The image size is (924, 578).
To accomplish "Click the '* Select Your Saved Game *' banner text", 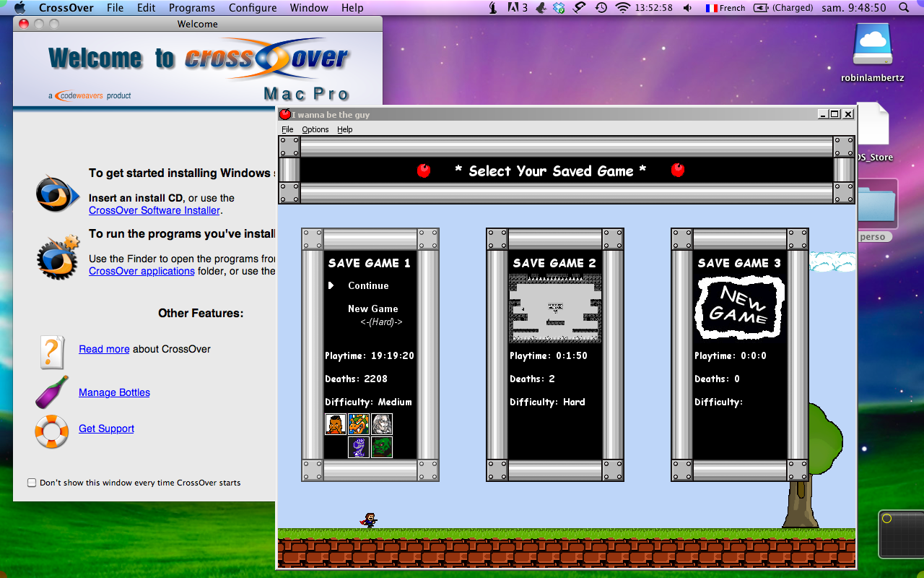I will 551,171.
